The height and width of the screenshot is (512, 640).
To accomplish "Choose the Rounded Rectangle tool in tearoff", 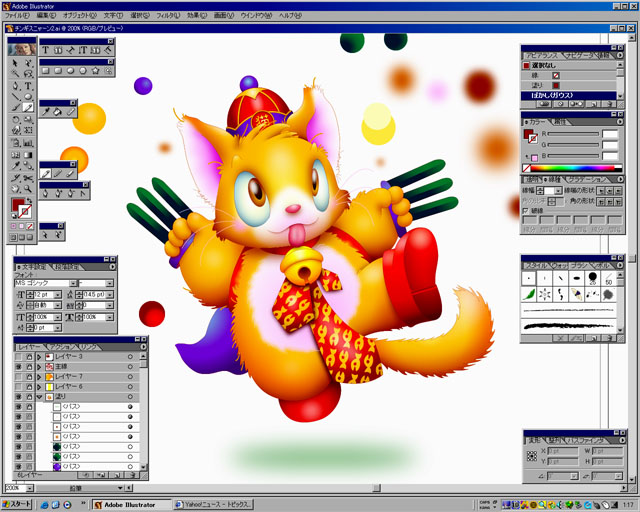I will click(58, 71).
